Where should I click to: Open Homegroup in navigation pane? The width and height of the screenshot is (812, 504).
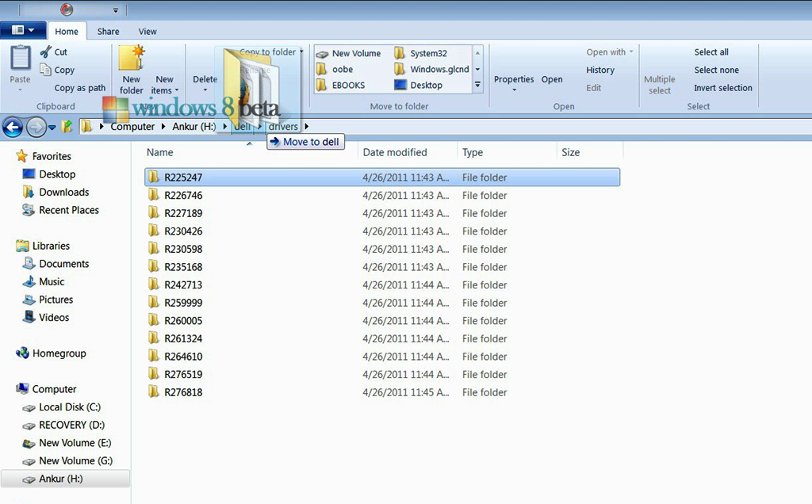pos(59,353)
